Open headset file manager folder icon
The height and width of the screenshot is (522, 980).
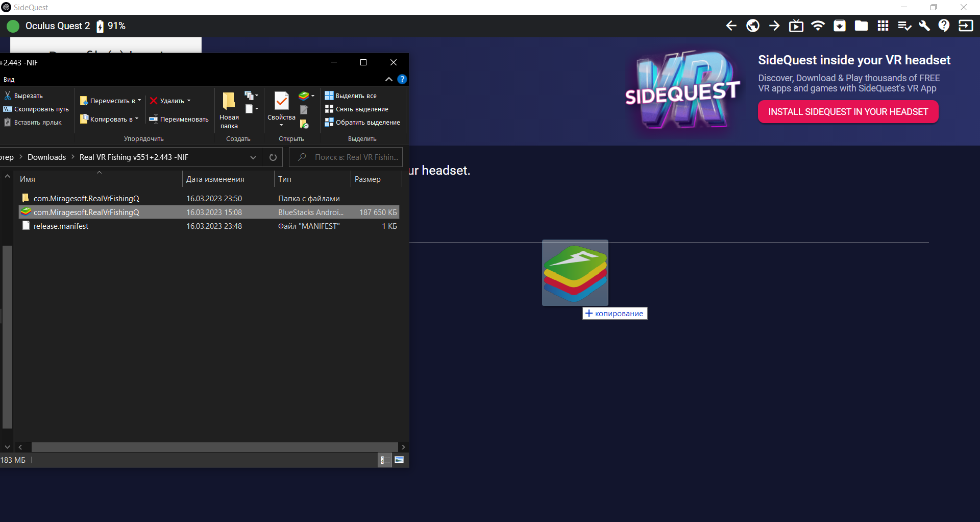tap(861, 26)
